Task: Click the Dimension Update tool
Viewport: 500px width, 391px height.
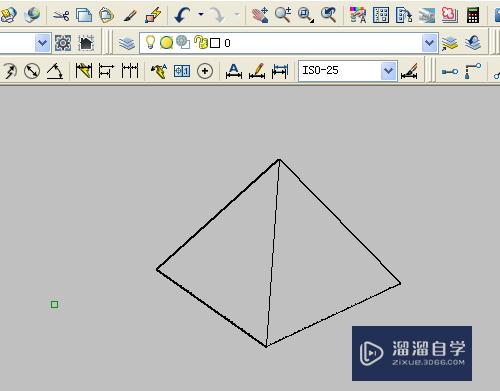Action: click(280, 71)
